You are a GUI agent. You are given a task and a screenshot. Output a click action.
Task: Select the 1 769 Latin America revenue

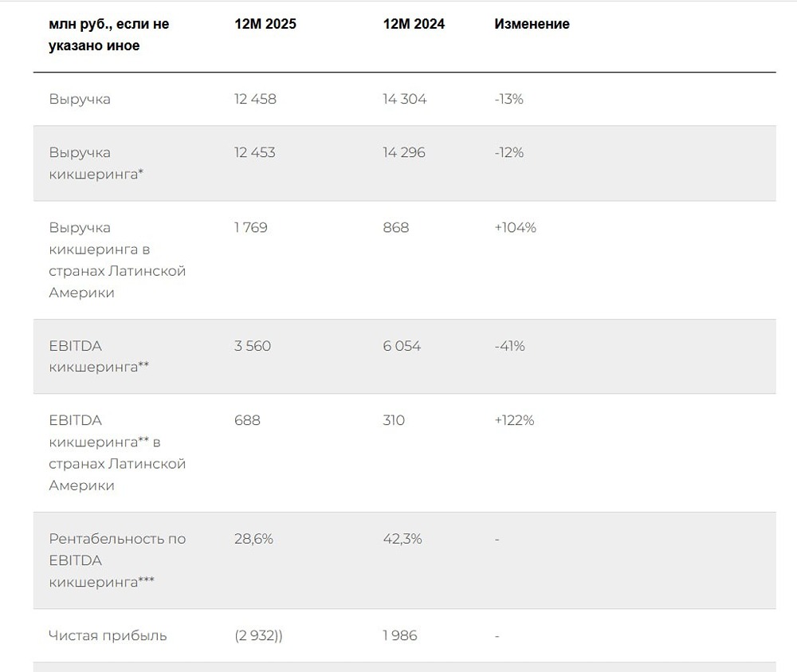(x=251, y=228)
